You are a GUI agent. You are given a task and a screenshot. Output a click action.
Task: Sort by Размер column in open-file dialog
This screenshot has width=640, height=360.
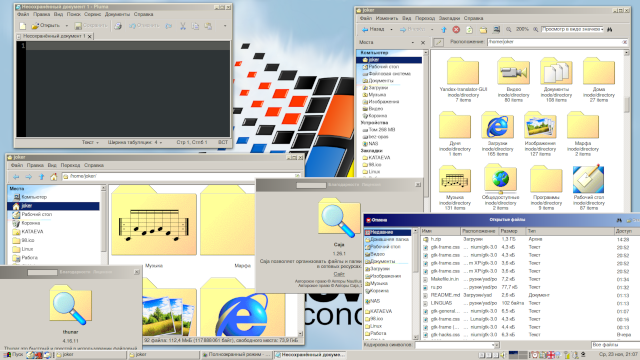pos(512,231)
